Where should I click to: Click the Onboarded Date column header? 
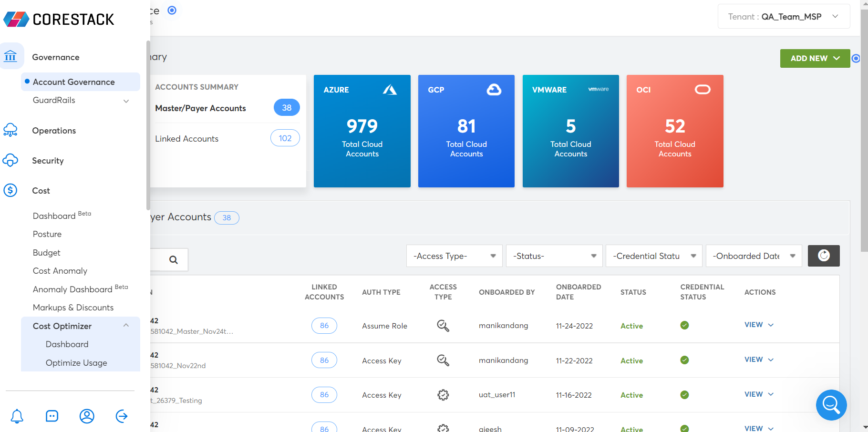tap(579, 292)
